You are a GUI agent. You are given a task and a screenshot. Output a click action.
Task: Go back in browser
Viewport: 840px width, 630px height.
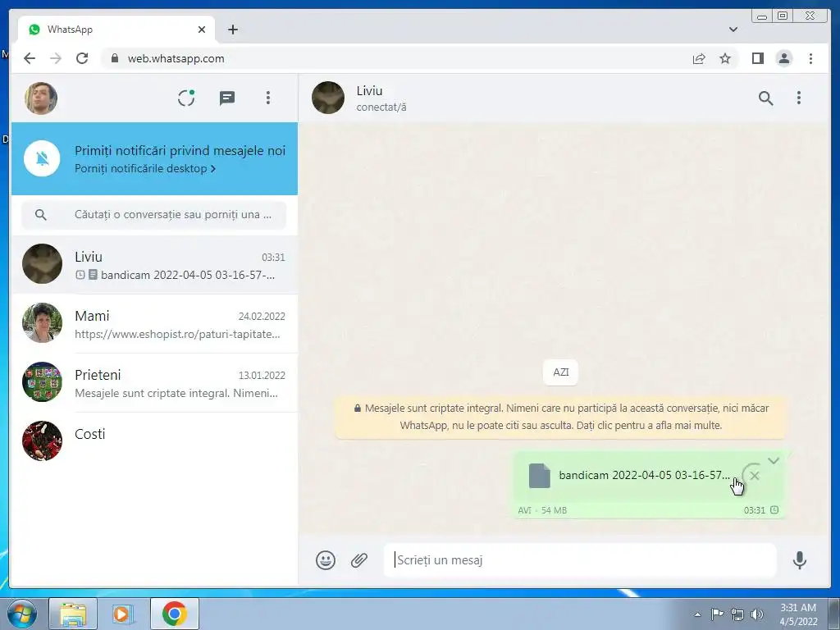(30, 58)
